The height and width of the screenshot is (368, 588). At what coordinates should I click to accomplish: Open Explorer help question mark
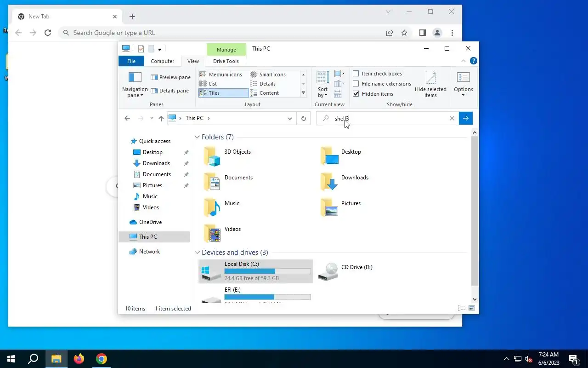[474, 61]
